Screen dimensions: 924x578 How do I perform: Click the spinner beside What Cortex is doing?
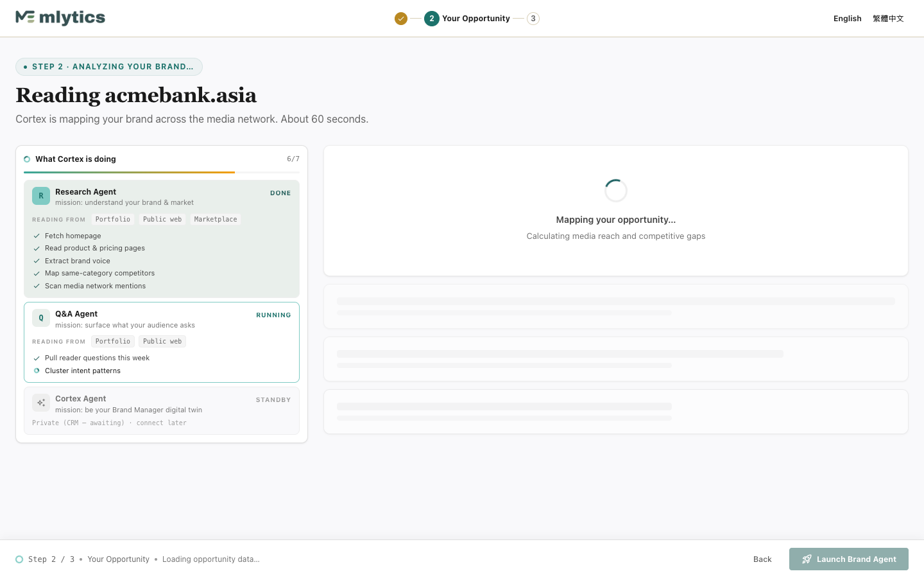[x=27, y=159]
